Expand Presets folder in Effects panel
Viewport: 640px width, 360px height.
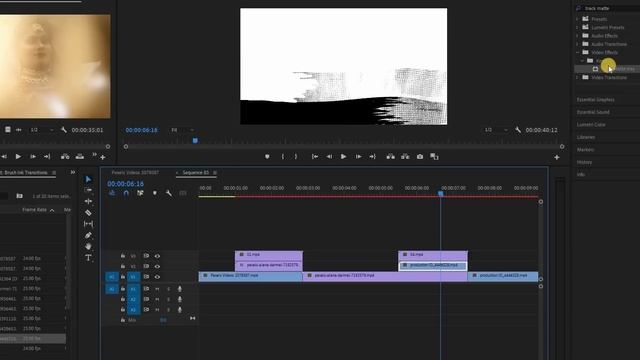click(x=577, y=19)
